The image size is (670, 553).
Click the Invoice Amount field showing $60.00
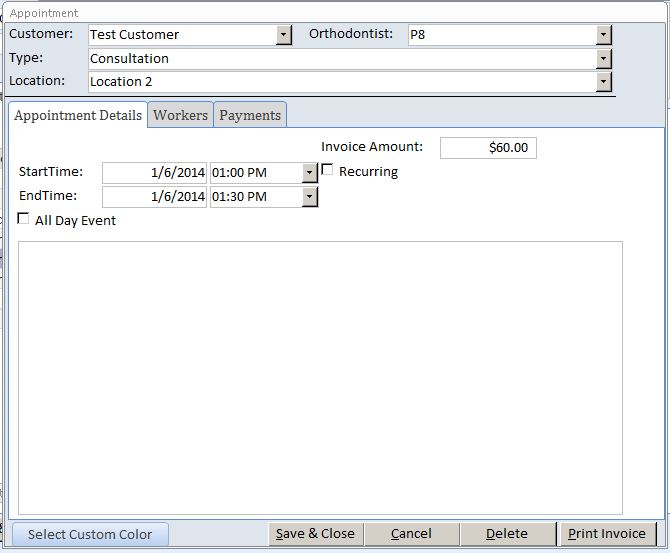488,148
